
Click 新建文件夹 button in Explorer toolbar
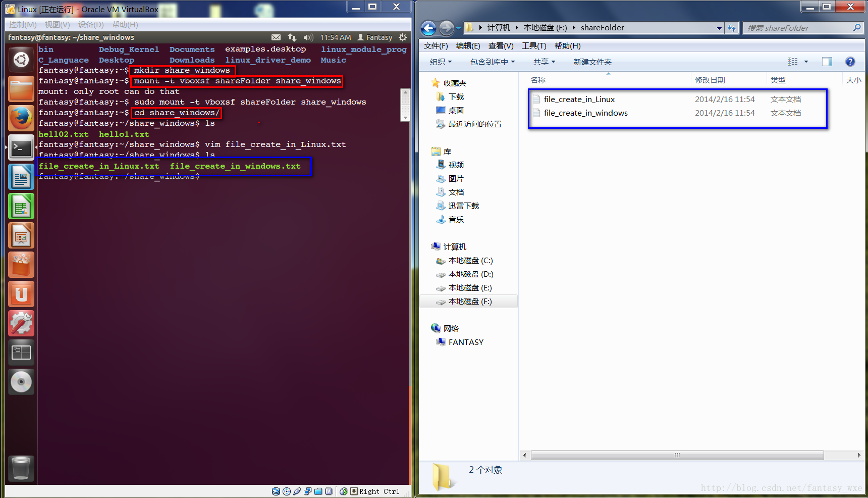592,62
